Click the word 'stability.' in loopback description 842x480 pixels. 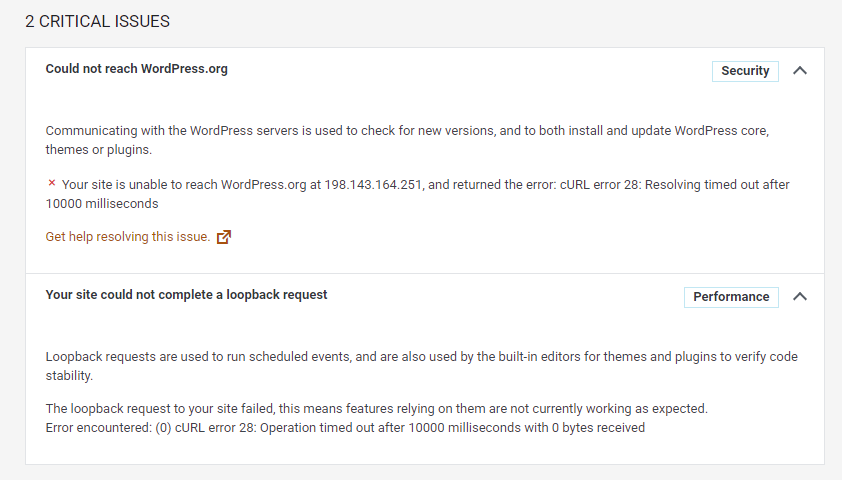69,376
